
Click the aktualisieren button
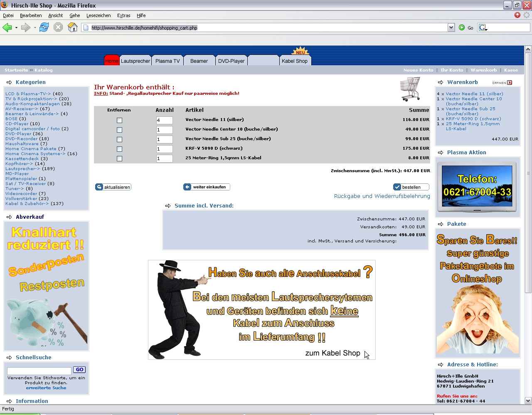click(113, 187)
